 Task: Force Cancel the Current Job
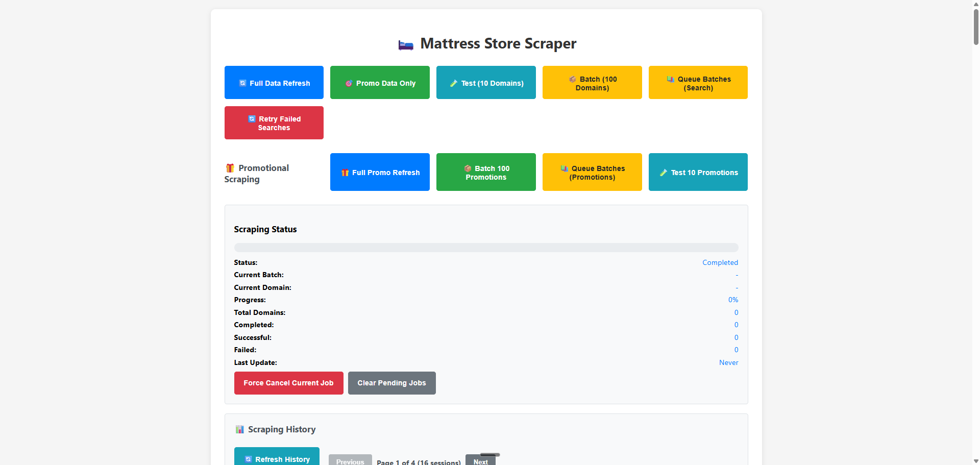click(x=288, y=383)
